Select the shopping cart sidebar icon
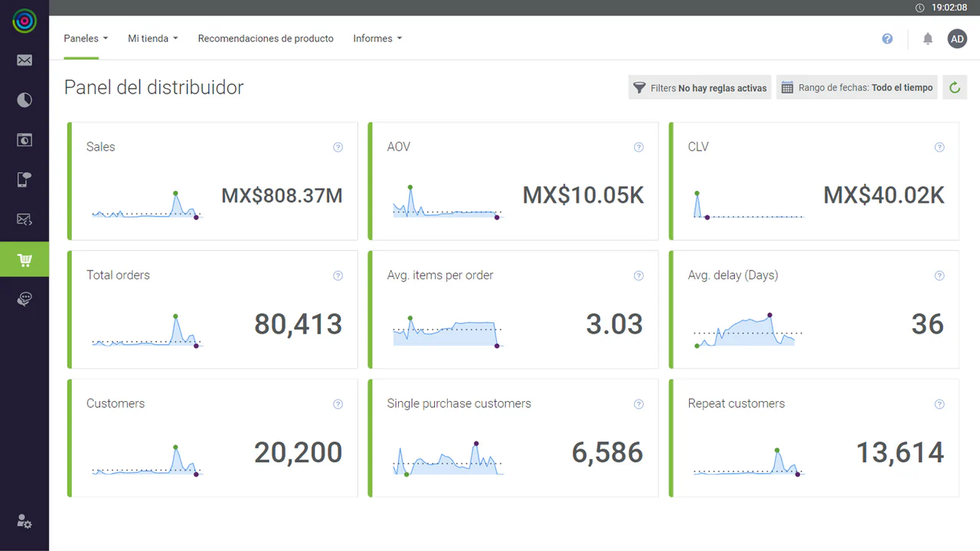 (x=24, y=259)
